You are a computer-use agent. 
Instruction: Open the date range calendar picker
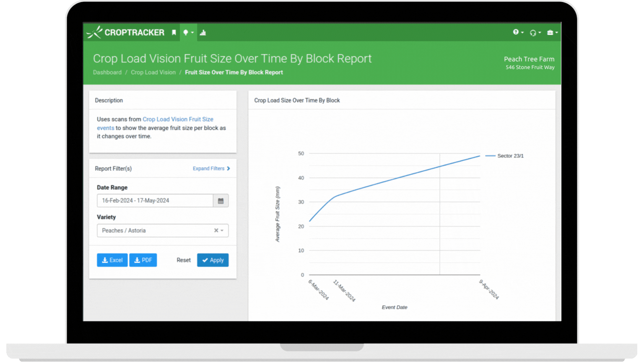tap(221, 201)
